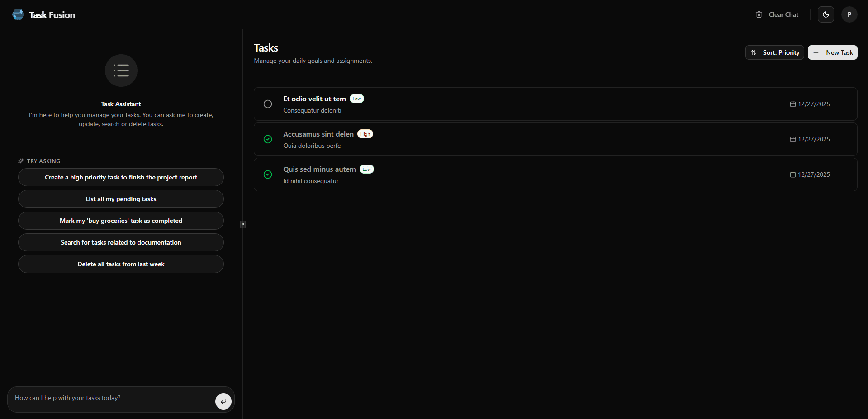Click the panel resize handle between sections

[242, 224]
